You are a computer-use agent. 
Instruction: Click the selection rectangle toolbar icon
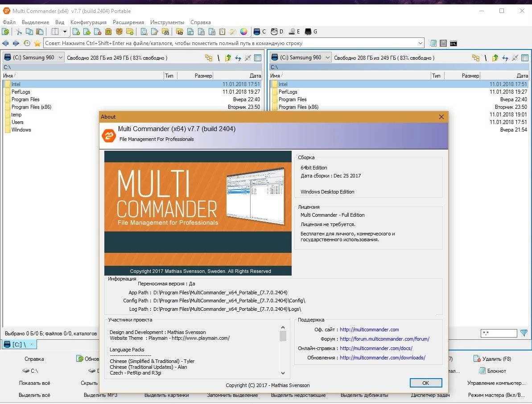55,32
